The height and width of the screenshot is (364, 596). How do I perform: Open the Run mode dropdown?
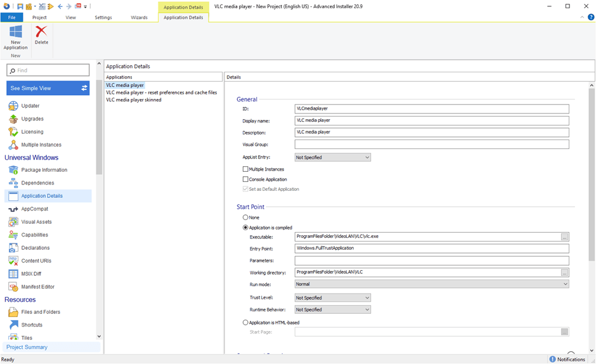[432, 284]
